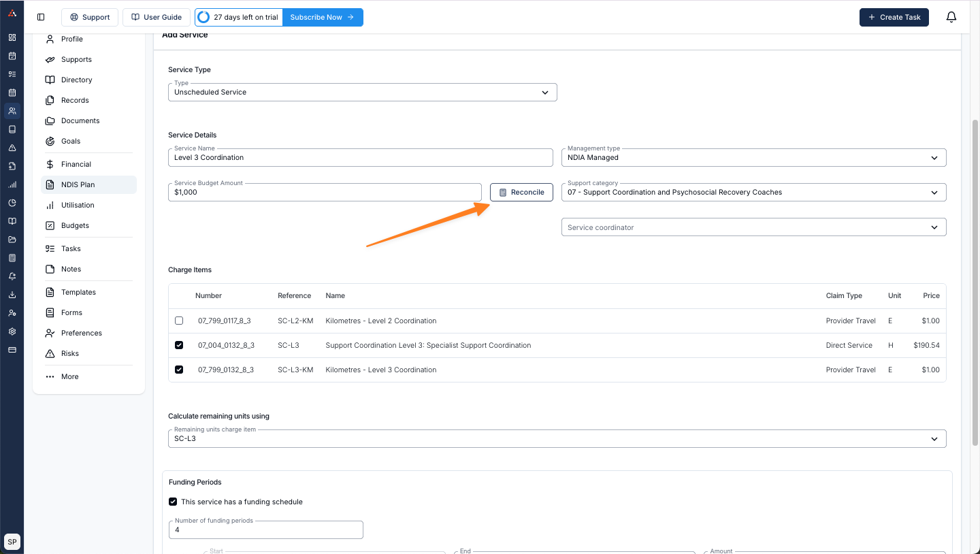Open Financial in the side menu
Screen dimensions: 980x554
88,164
